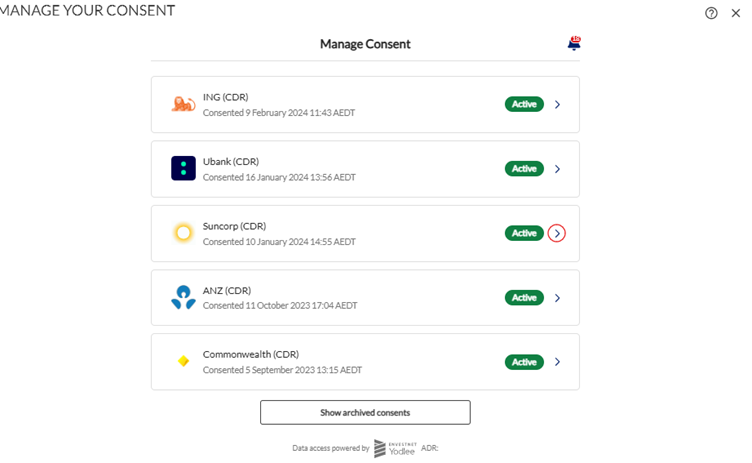The height and width of the screenshot is (463, 752).
Task: Click 'Consented 16 January 2024 13:56 AEDT'
Action: 279,178
